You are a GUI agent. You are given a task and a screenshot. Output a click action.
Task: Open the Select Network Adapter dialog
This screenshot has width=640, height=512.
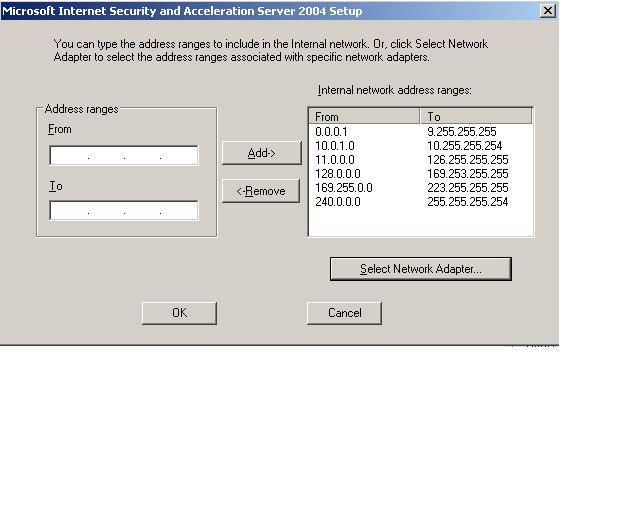pyautogui.click(x=420, y=269)
